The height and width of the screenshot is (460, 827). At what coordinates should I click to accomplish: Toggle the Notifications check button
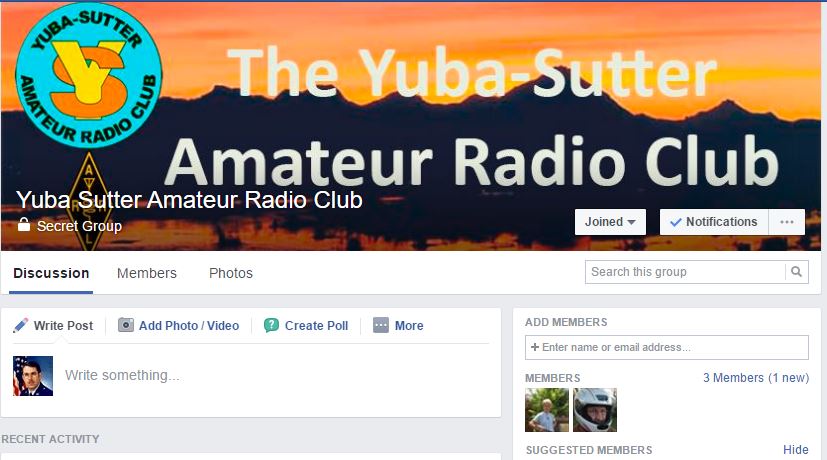click(714, 222)
